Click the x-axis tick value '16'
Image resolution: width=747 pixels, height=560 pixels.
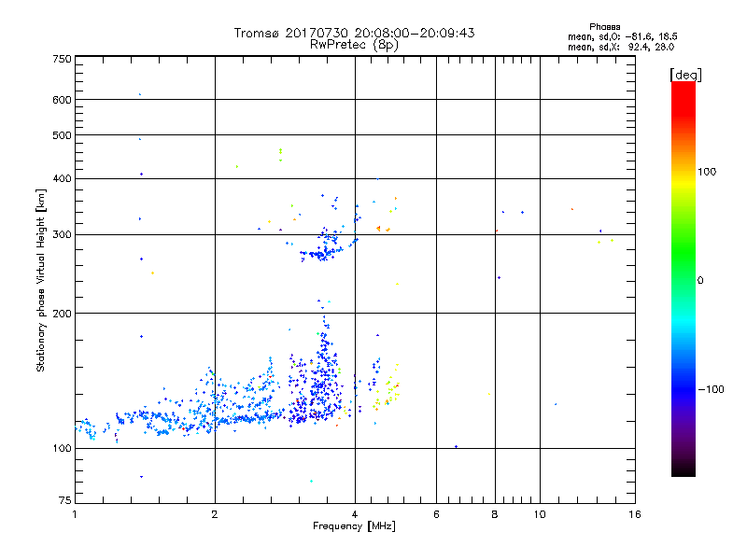635,514
